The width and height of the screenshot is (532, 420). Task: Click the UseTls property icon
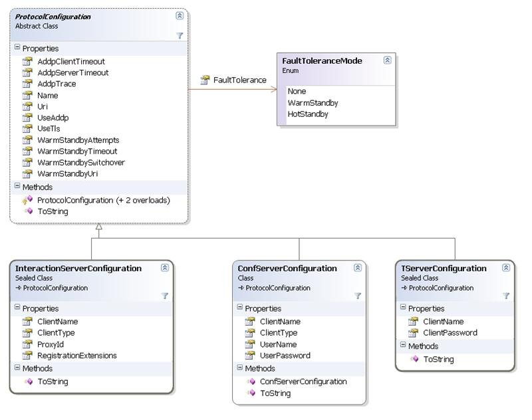27,128
